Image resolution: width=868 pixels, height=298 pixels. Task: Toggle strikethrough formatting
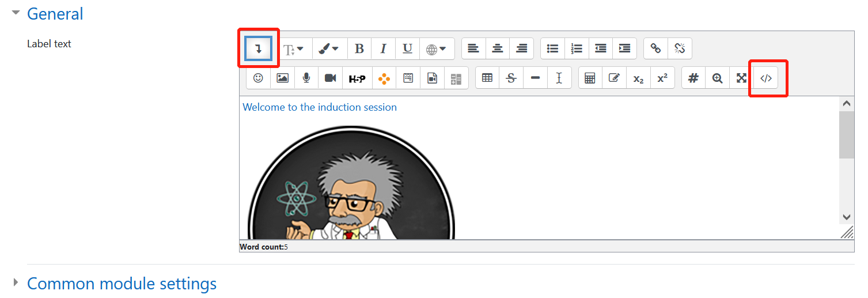[x=511, y=78]
